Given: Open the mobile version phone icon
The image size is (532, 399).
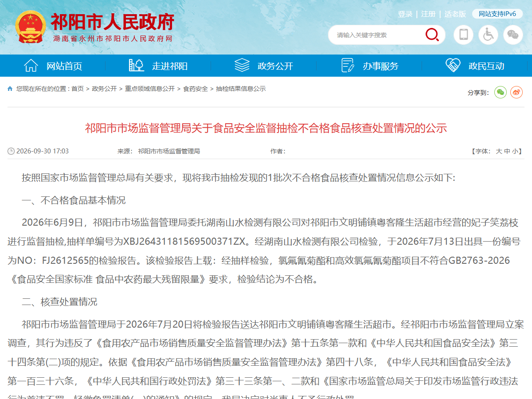Looking at the screenshot, I should [463, 35].
